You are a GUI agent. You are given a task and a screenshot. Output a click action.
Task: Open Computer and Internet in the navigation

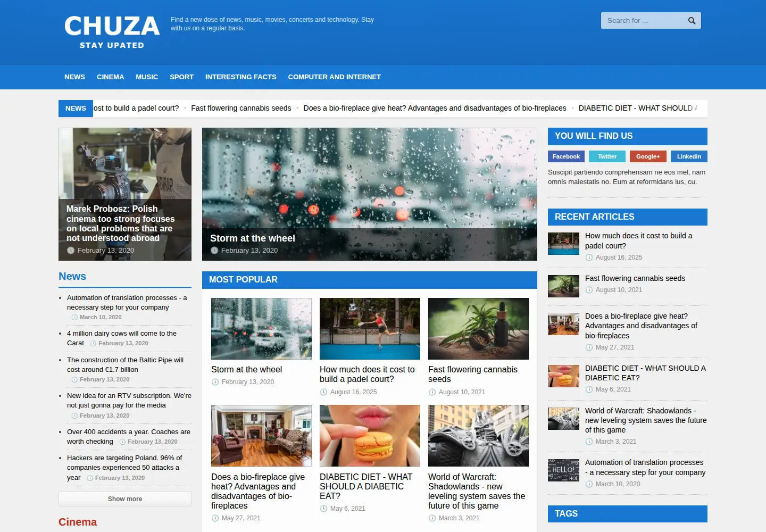(x=335, y=77)
